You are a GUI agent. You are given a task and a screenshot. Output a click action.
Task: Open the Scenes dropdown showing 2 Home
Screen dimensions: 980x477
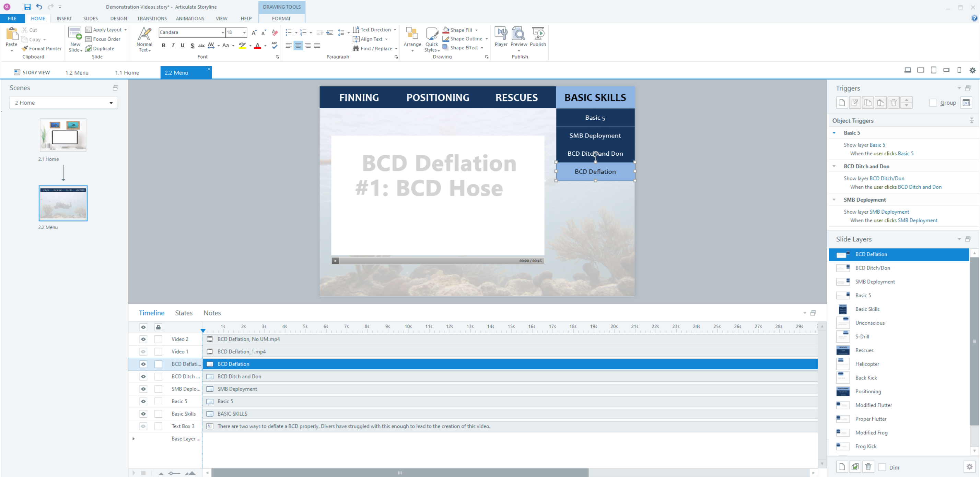click(63, 103)
